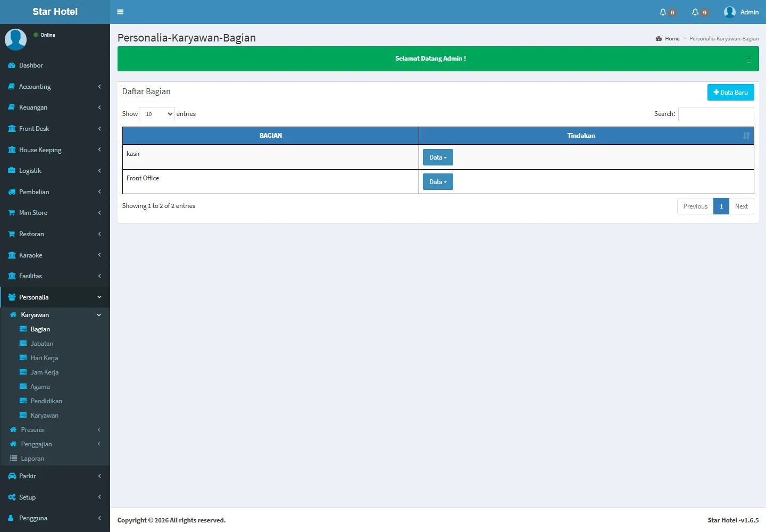The height and width of the screenshot is (532, 766).
Task: Go to Next page of table
Action: coord(741,206)
